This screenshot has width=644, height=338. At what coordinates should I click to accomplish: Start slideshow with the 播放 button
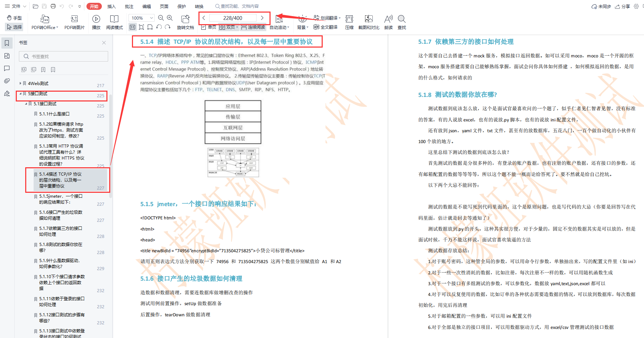[x=96, y=22]
